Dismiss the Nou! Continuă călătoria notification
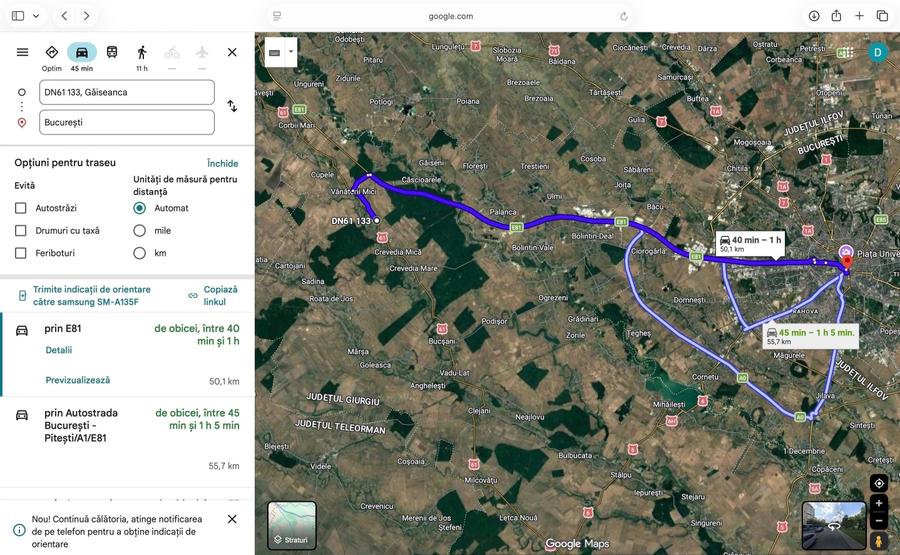900x555 pixels. 232,519
